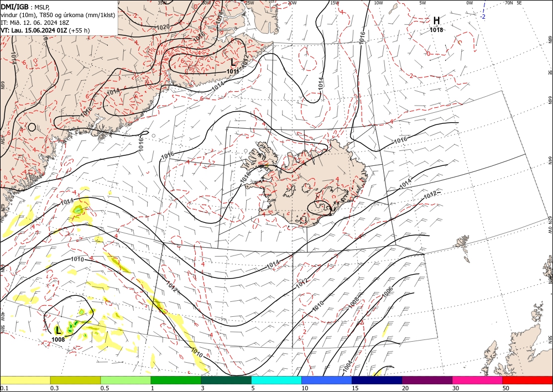
Task: Click the 'L' marker above value 1011
Action: 233,62
